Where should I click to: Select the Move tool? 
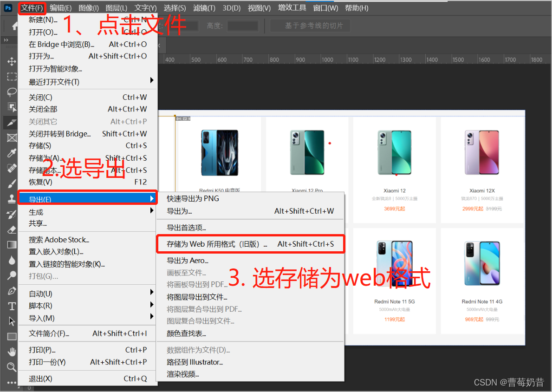click(12, 61)
